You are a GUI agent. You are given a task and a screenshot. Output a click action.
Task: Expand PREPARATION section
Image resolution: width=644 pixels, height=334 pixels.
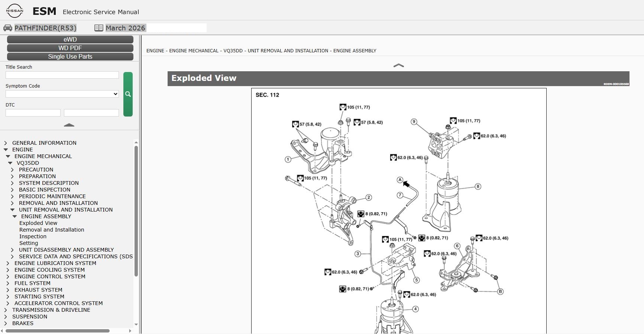pyautogui.click(x=12, y=176)
